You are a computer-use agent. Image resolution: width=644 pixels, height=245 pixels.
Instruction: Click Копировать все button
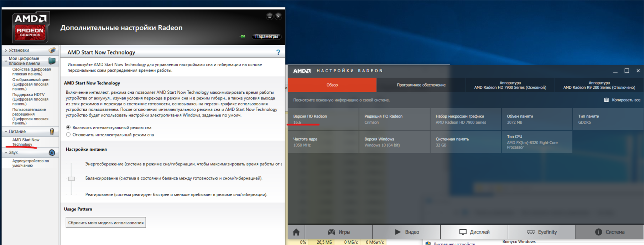(622, 100)
